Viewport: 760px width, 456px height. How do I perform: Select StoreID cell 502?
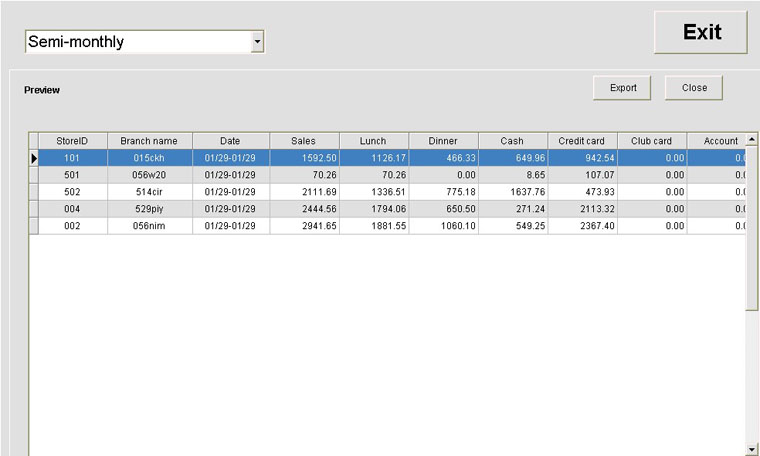point(73,192)
